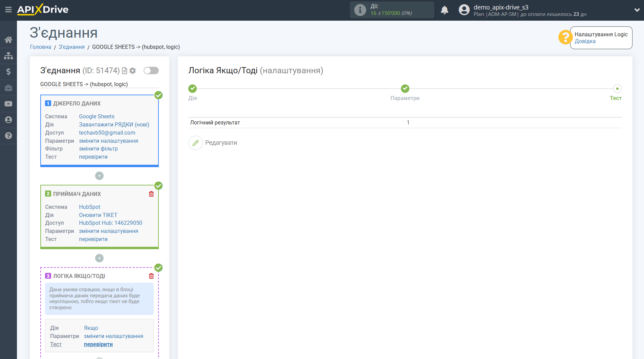Screen dimensions: 644x359
Task: Click перевірити in the data source block
Action: 93,157
